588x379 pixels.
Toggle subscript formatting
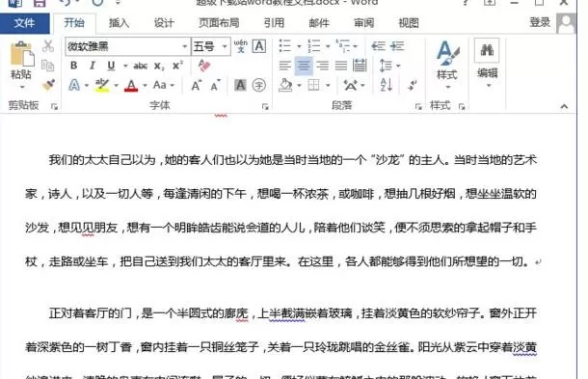(x=159, y=66)
